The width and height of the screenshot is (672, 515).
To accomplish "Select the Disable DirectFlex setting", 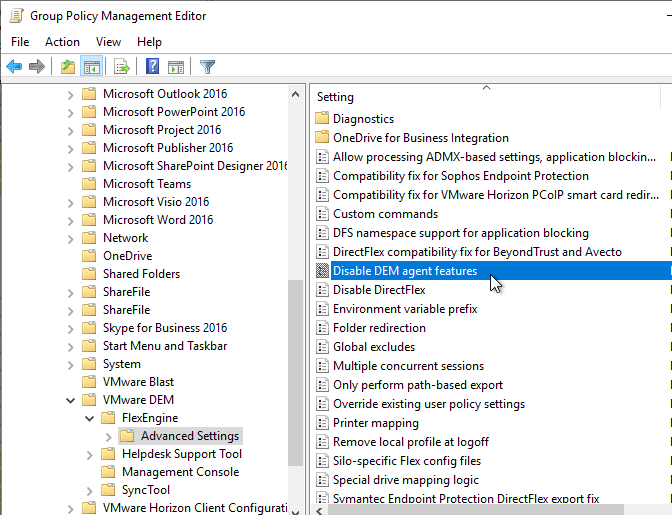I will [379, 290].
